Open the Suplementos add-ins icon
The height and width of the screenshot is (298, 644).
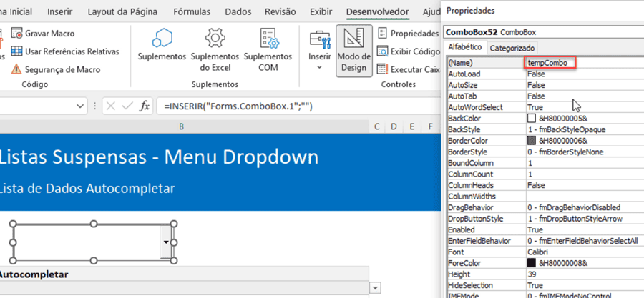(x=162, y=39)
